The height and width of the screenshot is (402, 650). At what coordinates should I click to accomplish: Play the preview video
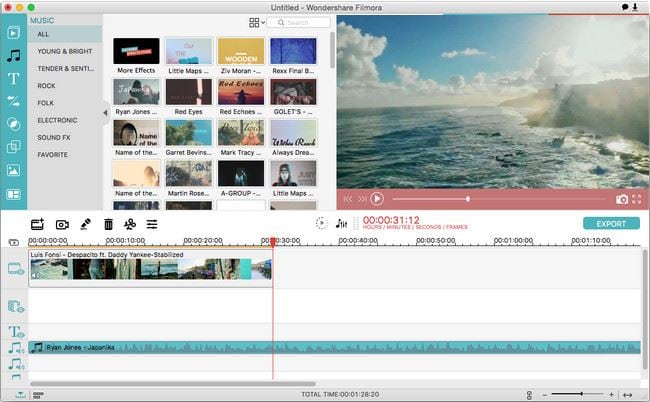[x=376, y=199]
